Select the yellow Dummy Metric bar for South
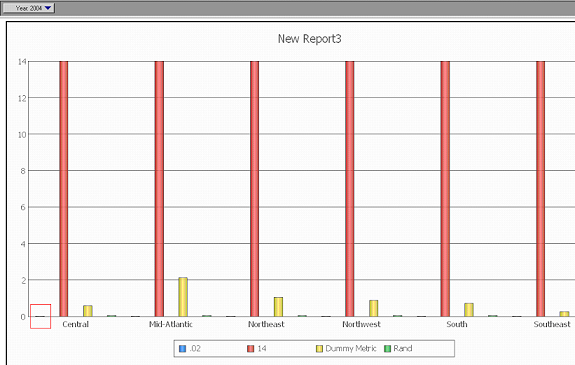The image size is (575, 365). (x=469, y=310)
